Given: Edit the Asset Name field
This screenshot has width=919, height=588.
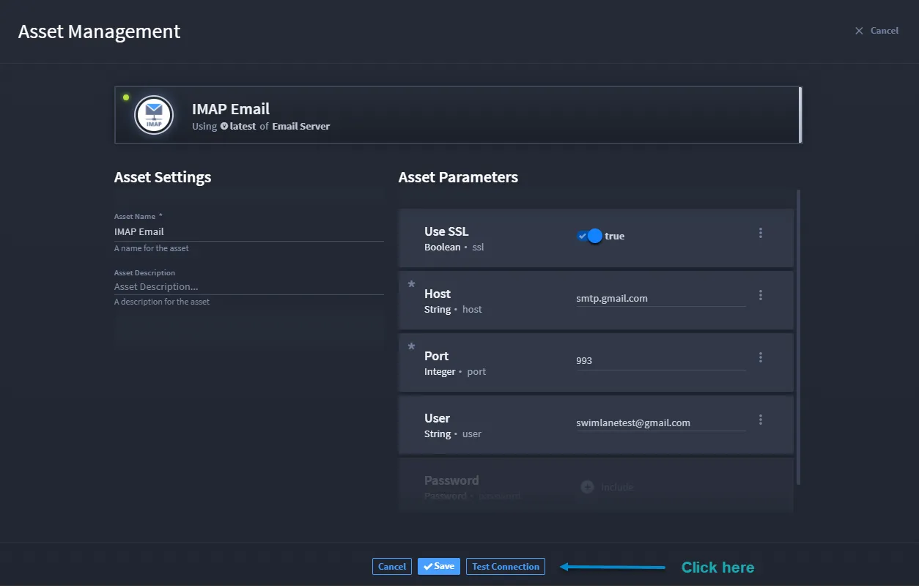Looking at the screenshot, I should [x=249, y=231].
